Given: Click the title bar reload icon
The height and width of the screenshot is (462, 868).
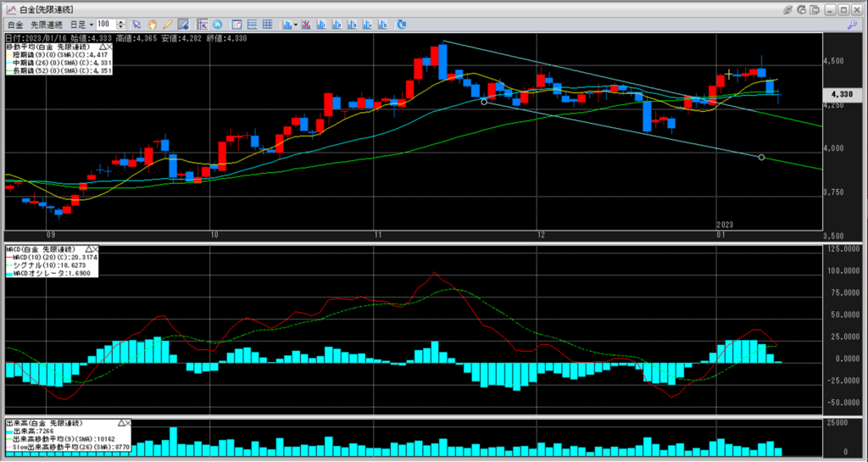Looking at the screenshot, I should [803, 9].
